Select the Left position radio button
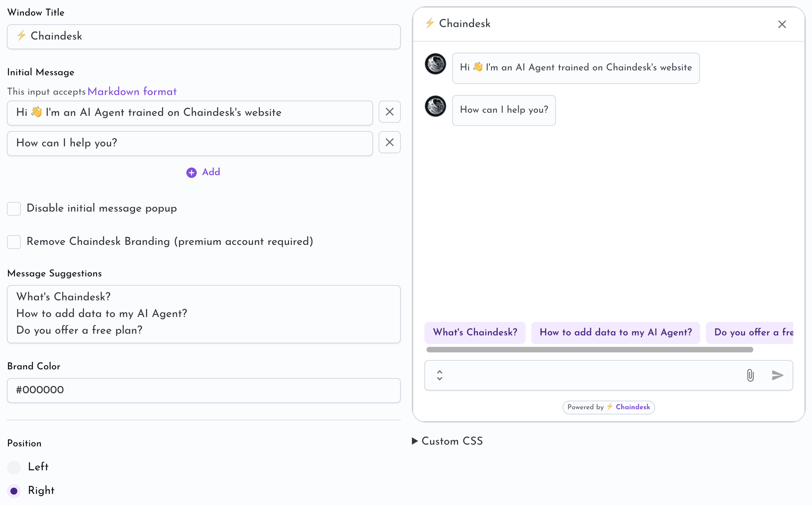This screenshot has height=505, width=812. 14,467
